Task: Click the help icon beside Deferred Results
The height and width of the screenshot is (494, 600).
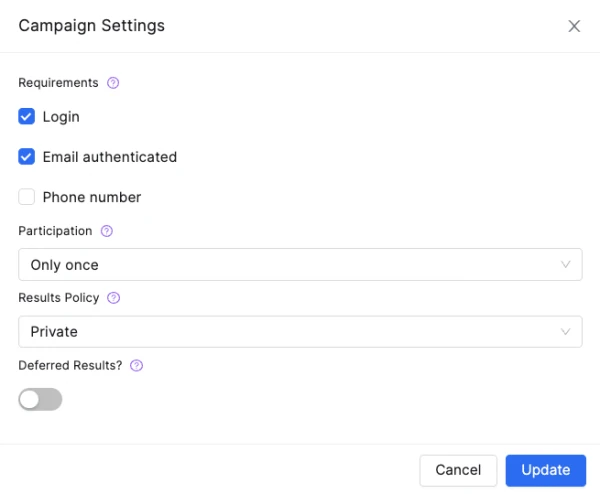Action: pyautogui.click(x=137, y=366)
